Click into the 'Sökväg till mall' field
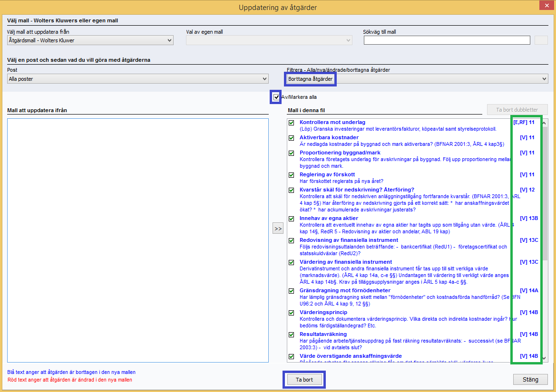The height and width of the screenshot is (392, 556). click(x=447, y=40)
